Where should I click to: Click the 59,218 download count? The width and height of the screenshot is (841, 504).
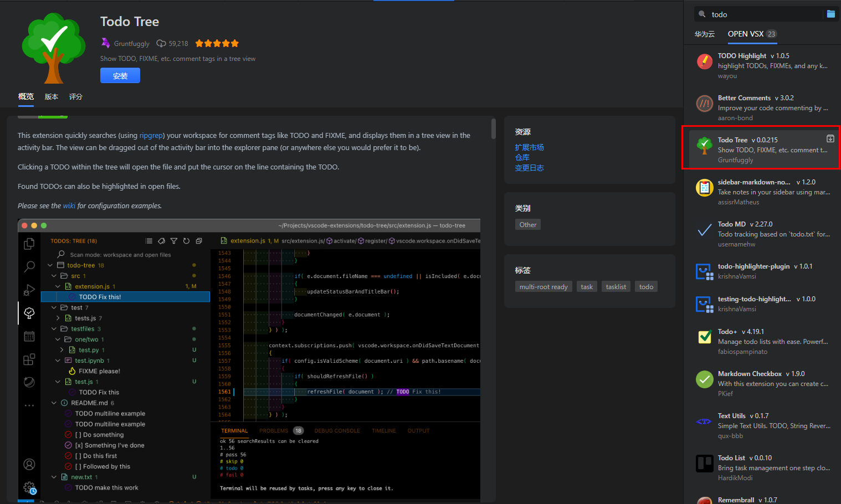pyautogui.click(x=178, y=43)
